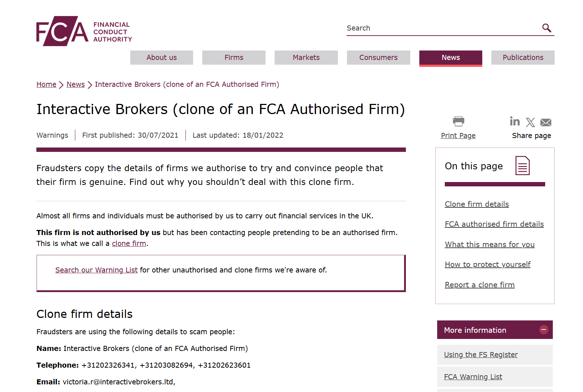Screen dimensions: 583x392
Task: Open the Firms menu
Action: point(234,57)
